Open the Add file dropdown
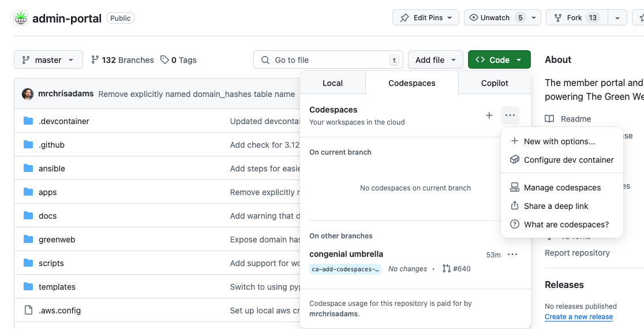The height and width of the screenshot is (329, 644). click(x=435, y=60)
